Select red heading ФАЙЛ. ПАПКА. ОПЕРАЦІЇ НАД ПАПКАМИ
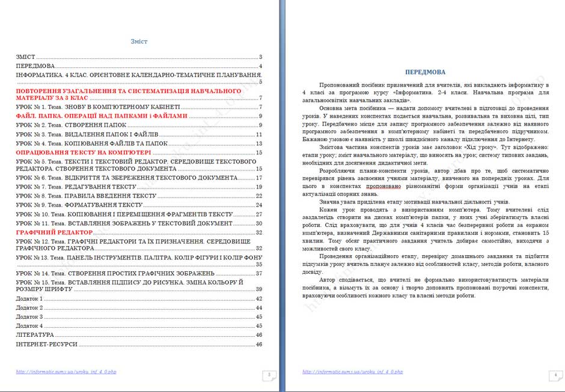This screenshot has width=565, height=392. coord(102,116)
